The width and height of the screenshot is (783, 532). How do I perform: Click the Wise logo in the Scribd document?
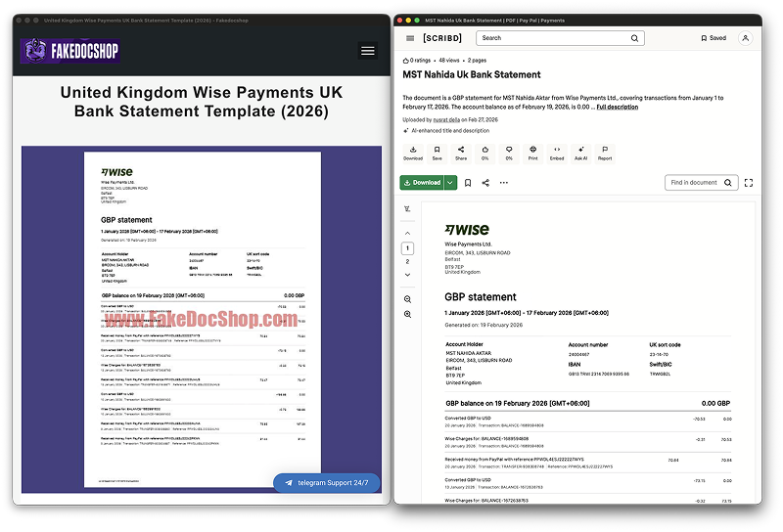467,230
